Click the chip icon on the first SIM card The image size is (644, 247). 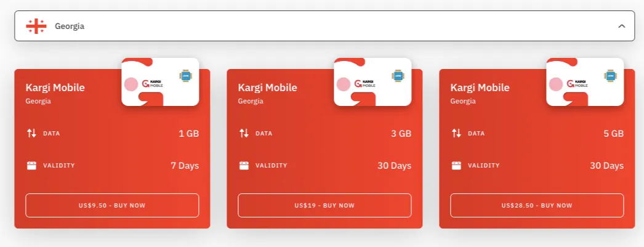(x=186, y=76)
